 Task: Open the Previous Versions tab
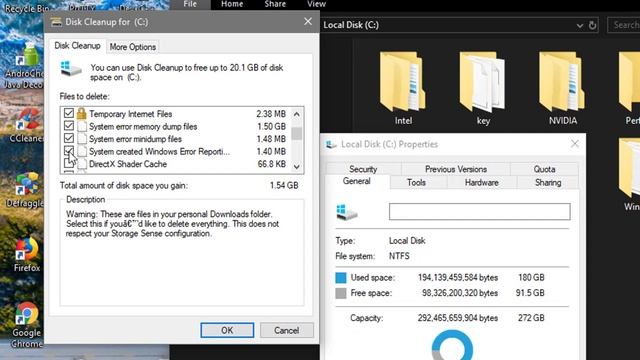click(x=456, y=169)
